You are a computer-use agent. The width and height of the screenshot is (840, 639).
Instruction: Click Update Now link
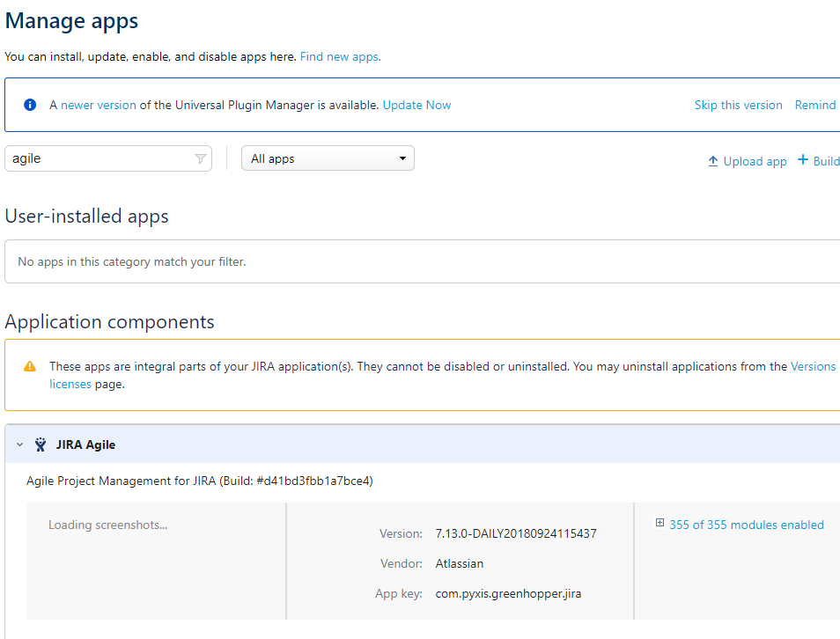416,105
